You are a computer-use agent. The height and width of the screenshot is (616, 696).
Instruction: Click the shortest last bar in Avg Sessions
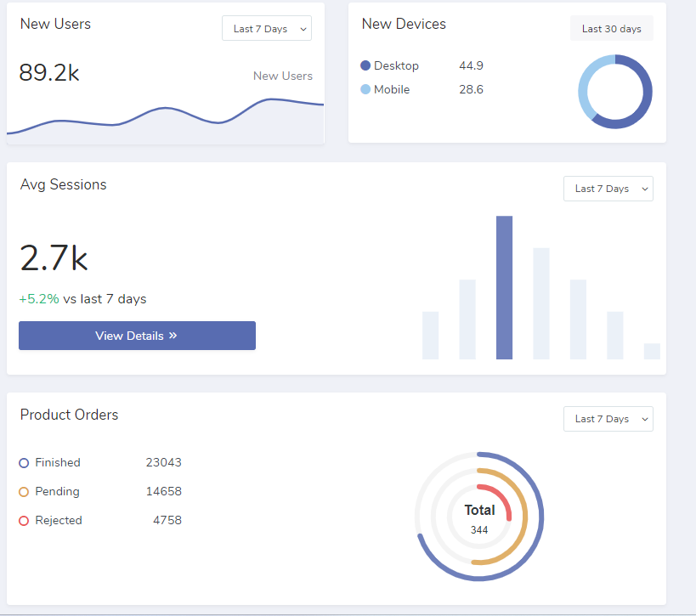coord(652,351)
